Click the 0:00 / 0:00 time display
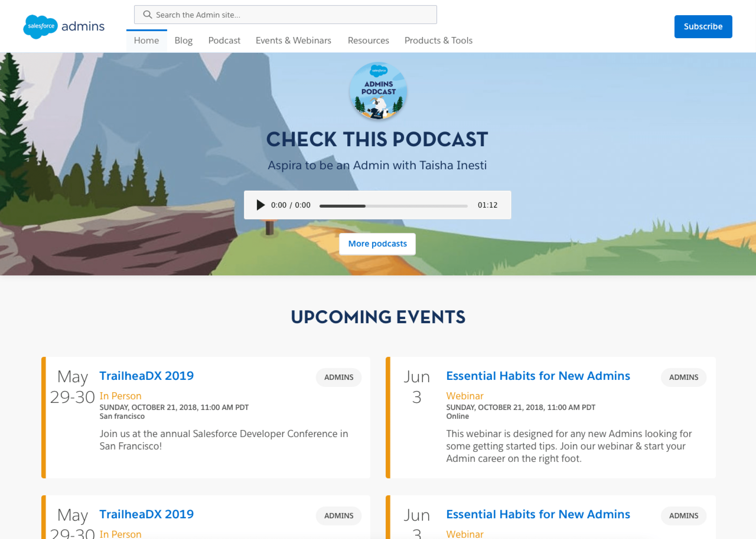756x539 pixels. pos(291,205)
